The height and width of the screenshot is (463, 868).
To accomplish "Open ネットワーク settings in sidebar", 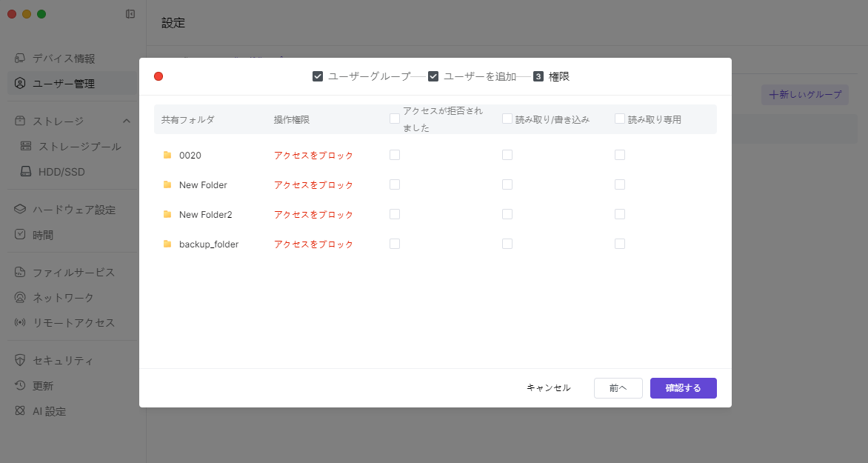I will [x=63, y=298].
